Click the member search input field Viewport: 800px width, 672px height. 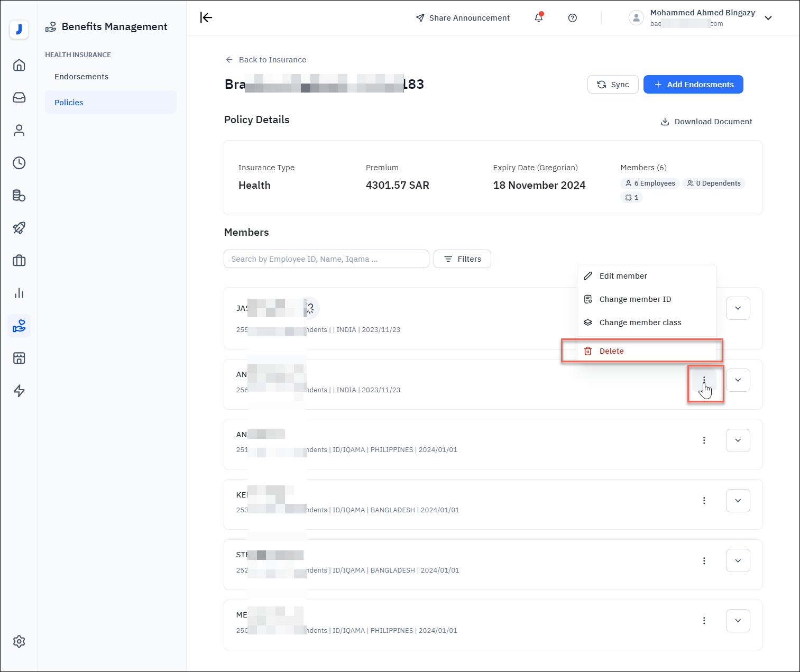tap(326, 259)
